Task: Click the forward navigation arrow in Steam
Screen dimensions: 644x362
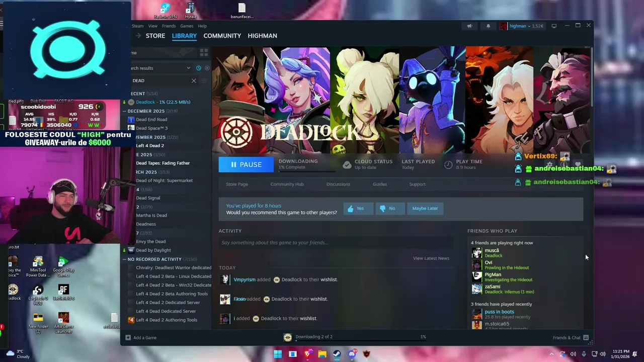Action: click(138, 36)
